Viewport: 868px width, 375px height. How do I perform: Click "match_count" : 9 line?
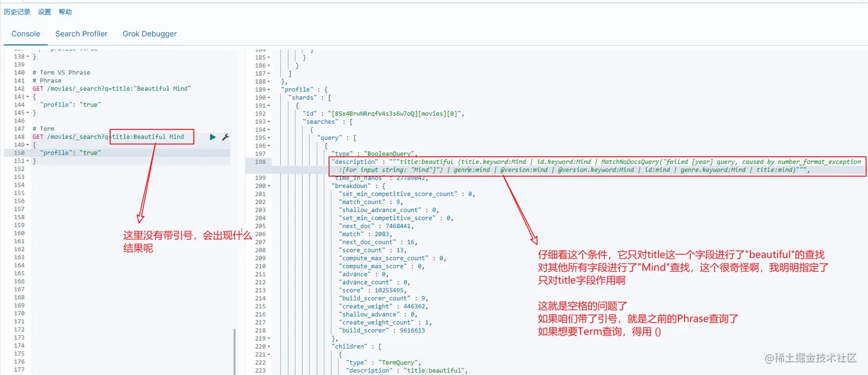(371, 202)
